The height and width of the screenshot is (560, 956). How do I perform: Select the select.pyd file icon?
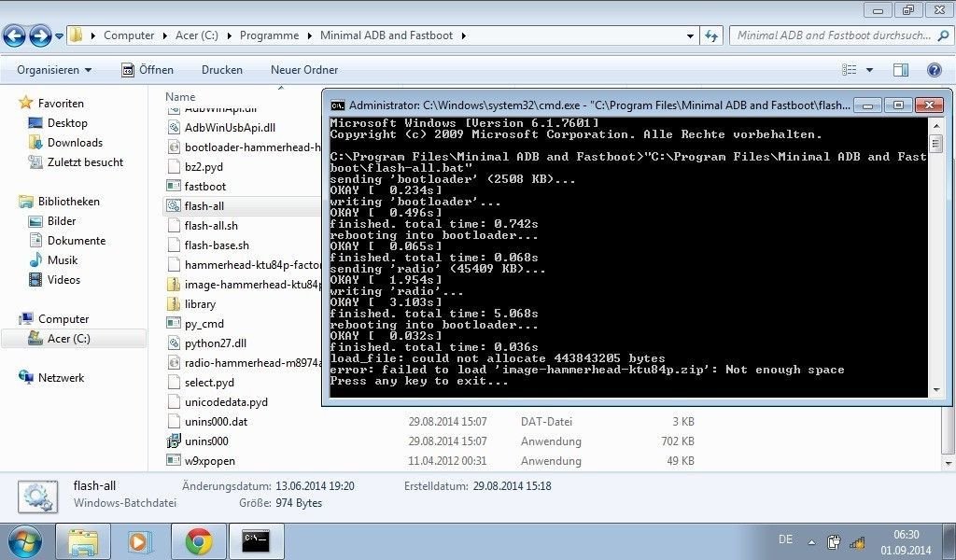tap(174, 382)
